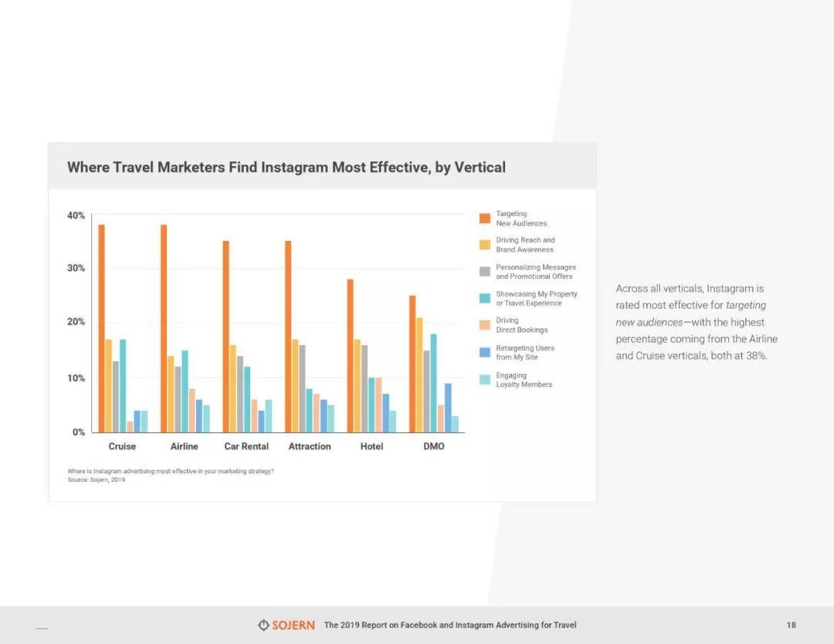Select the gray Personalizing Messages legend swatch

[x=484, y=271]
